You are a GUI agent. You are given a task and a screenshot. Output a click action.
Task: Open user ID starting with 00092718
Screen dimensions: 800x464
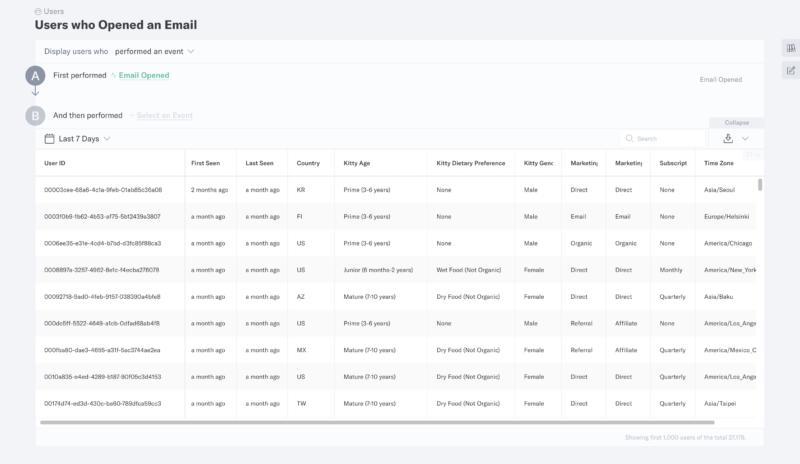click(102, 297)
